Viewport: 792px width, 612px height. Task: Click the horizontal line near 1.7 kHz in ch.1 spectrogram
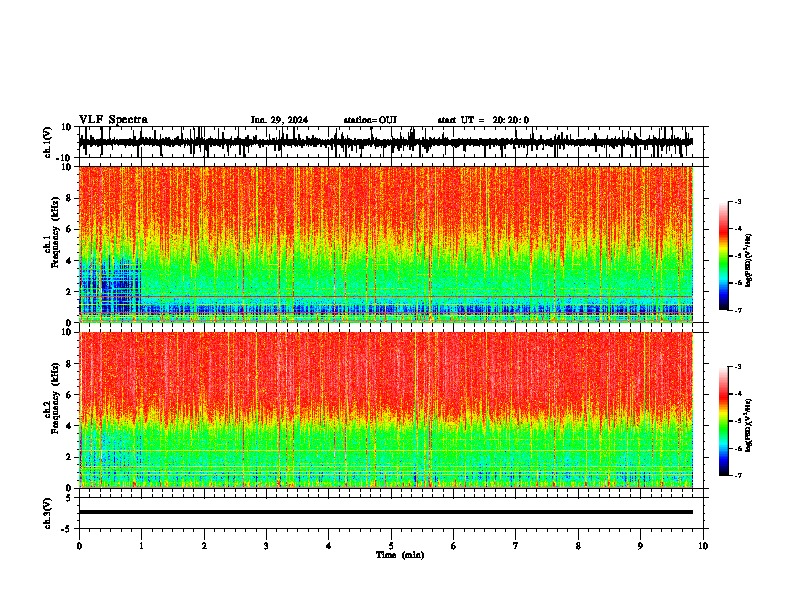coord(386,296)
